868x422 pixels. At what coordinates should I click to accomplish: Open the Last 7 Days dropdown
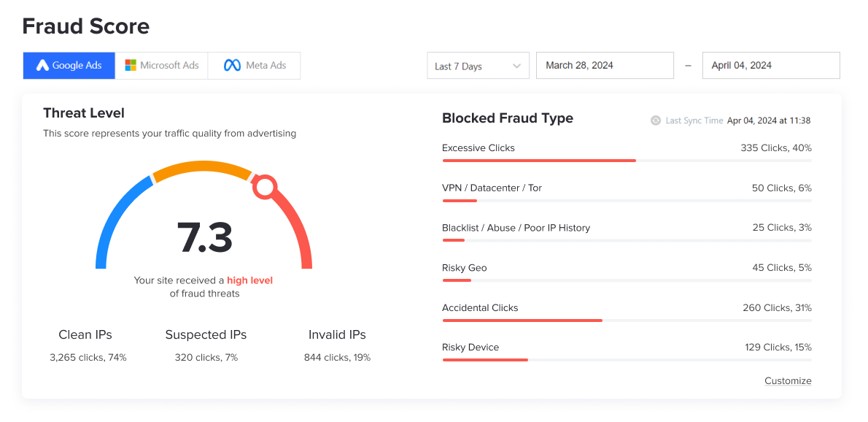click(x=478, y=65)
